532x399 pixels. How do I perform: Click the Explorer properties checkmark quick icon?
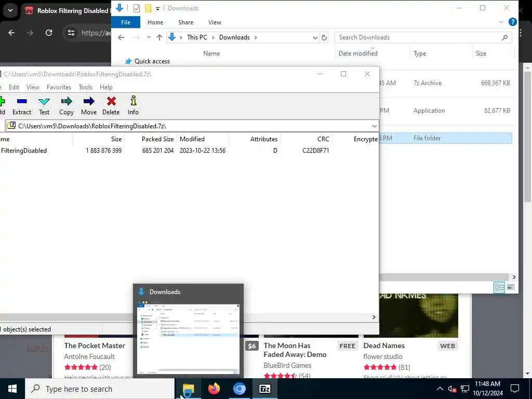(137, 8)
